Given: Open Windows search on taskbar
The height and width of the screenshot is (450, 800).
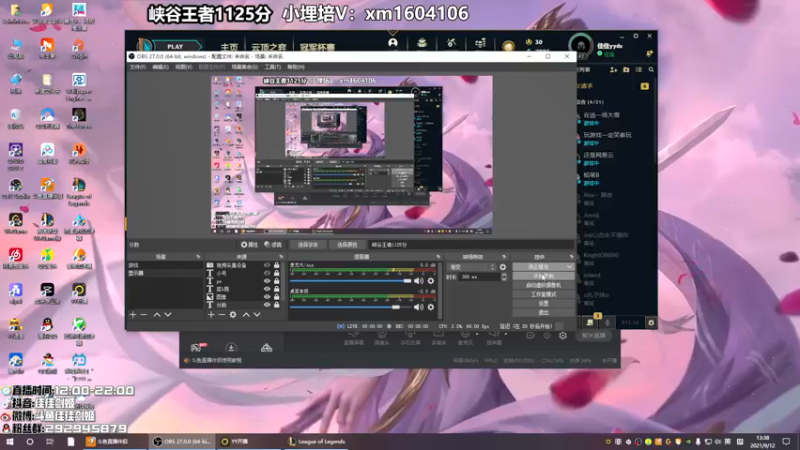Looking at the screenshot, I should (x=30, y=441).
